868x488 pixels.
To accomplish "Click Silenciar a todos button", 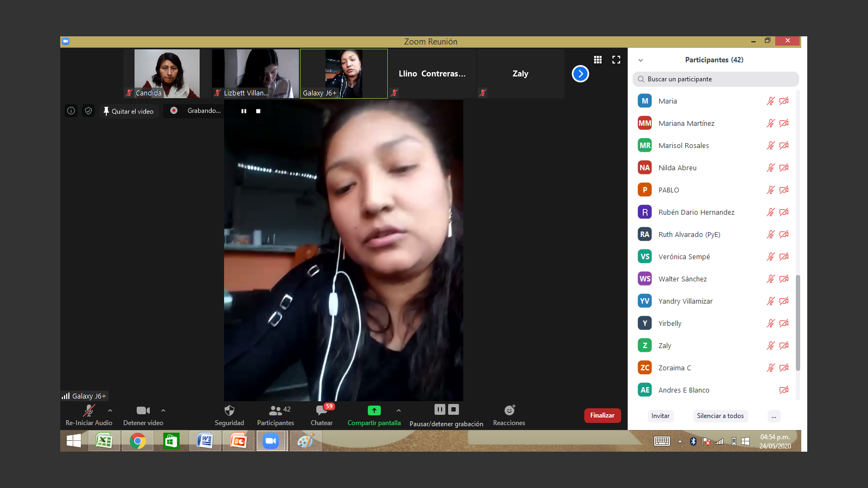I will 720,416.
